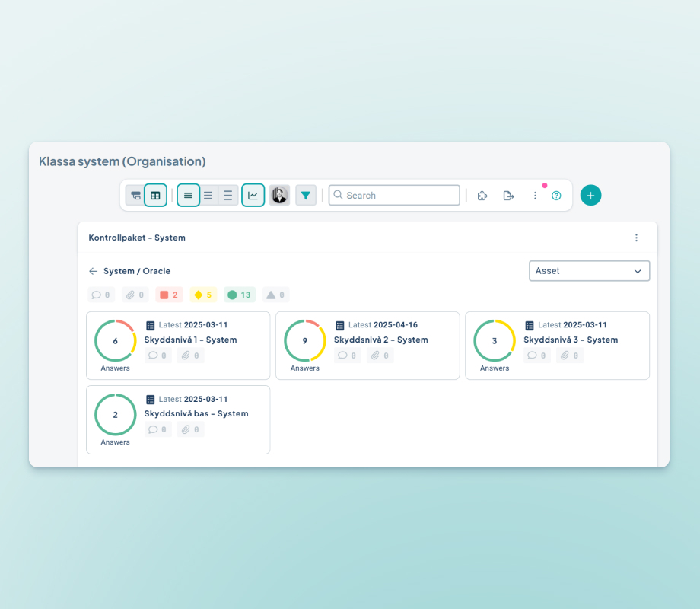Open Skyddsnivå 2 - System card

[x=380, y=340]
